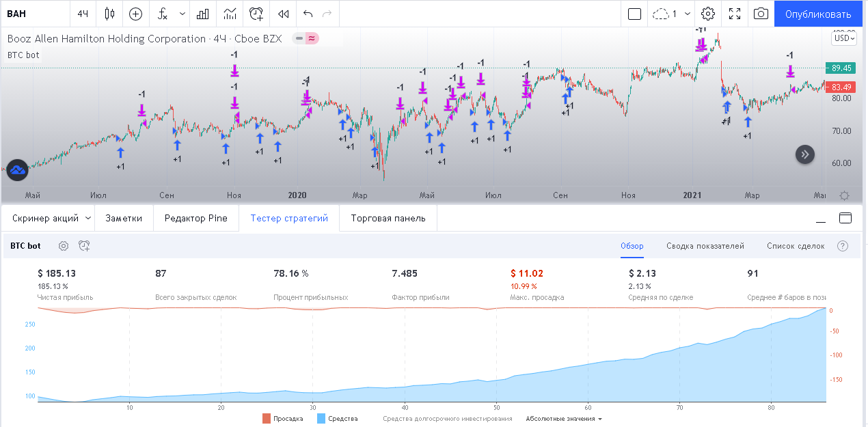Image resolution: width=868 pixels, height=427 pixels.
Task: Enable Средства долгосрочного инвестирования display
Action: 447,419
